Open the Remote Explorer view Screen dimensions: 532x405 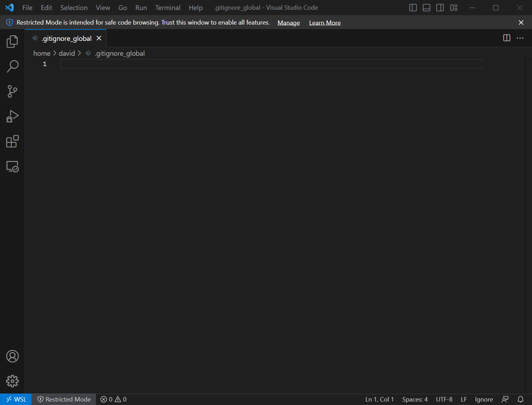tap(12, 166)
